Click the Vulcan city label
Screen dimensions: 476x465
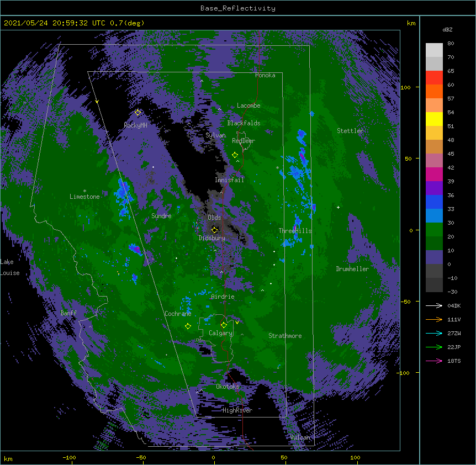pyautogui.click(x=300, y=437)
